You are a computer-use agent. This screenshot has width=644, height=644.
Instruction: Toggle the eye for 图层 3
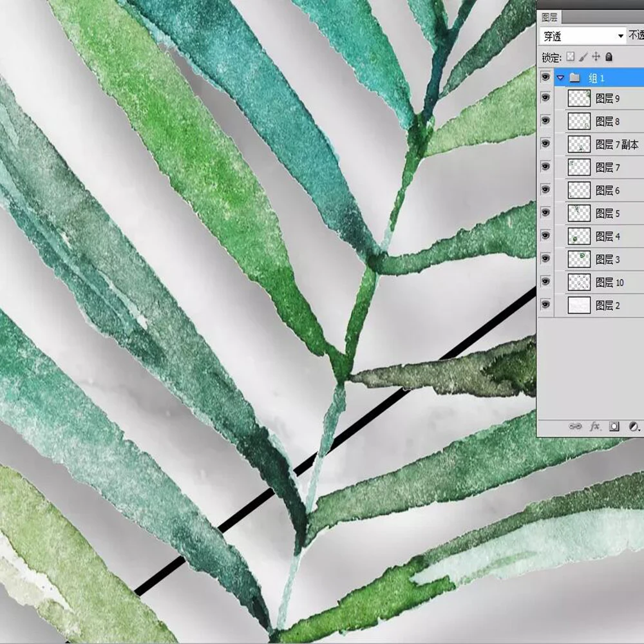(x=545, y=259)
